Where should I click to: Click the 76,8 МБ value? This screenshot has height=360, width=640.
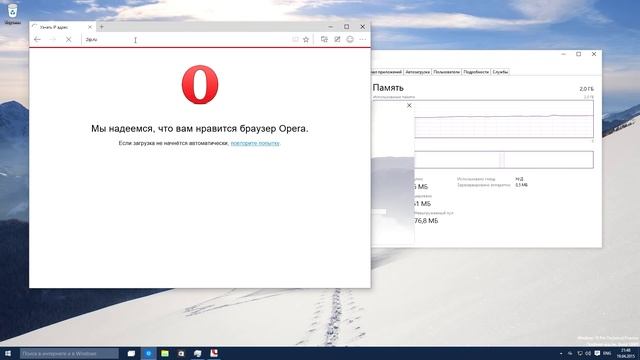click(x=426, y=221)
